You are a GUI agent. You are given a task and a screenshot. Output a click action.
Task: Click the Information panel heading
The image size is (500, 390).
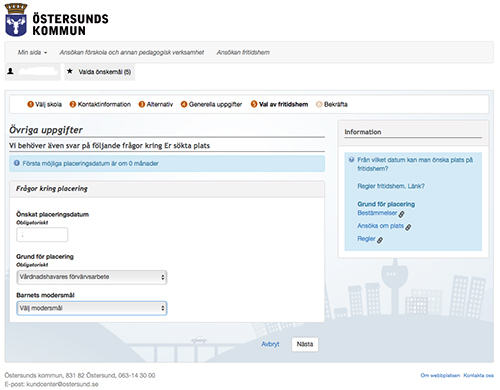(x=363, y=132)
